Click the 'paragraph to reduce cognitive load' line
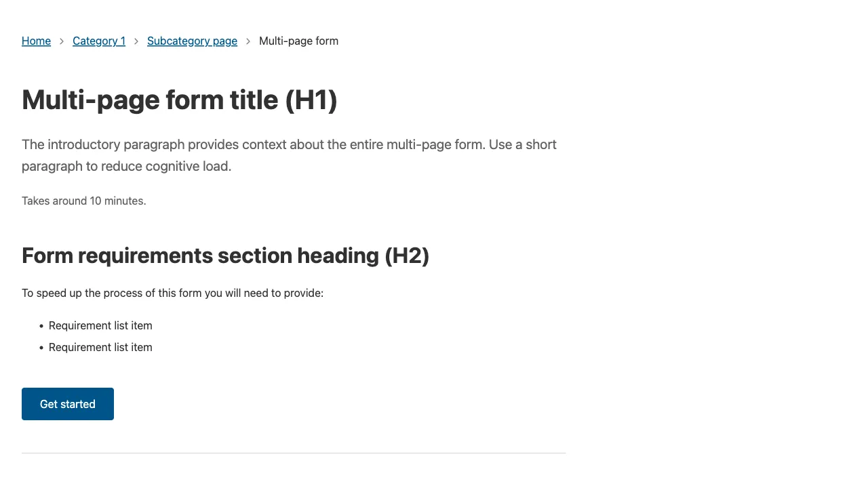868x488 pixels. 126,166
